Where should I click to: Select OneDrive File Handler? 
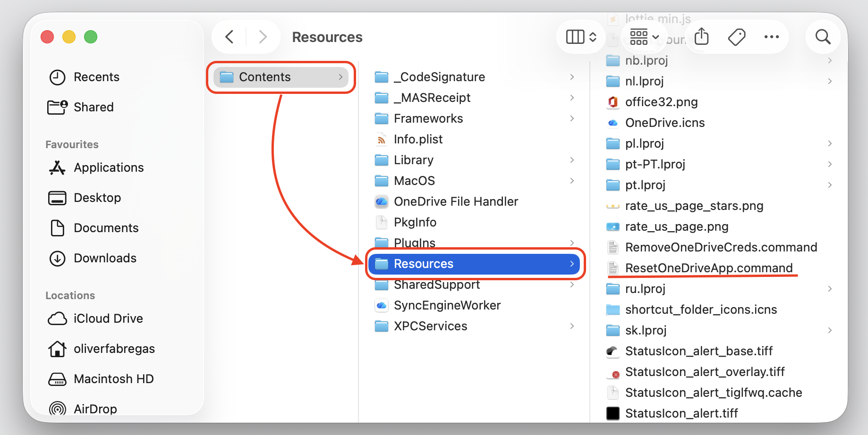click(474, 201)
